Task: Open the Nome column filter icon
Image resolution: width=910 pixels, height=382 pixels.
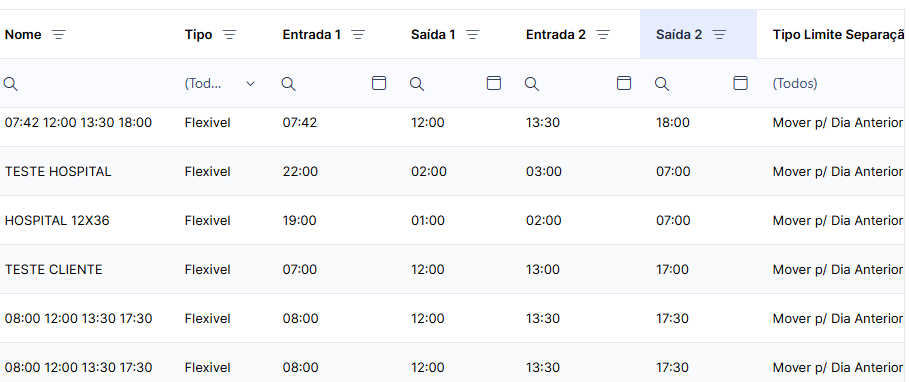Action: 59,35
